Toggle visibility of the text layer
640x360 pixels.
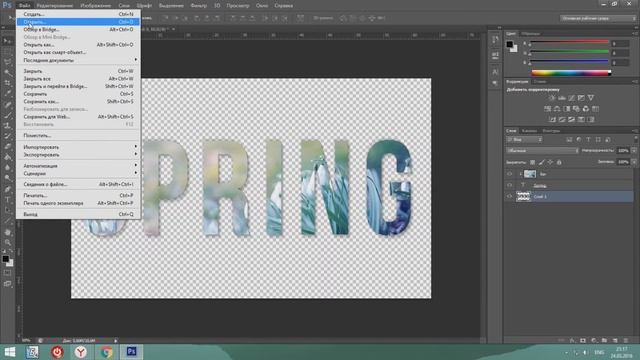(x=509, y=185)
